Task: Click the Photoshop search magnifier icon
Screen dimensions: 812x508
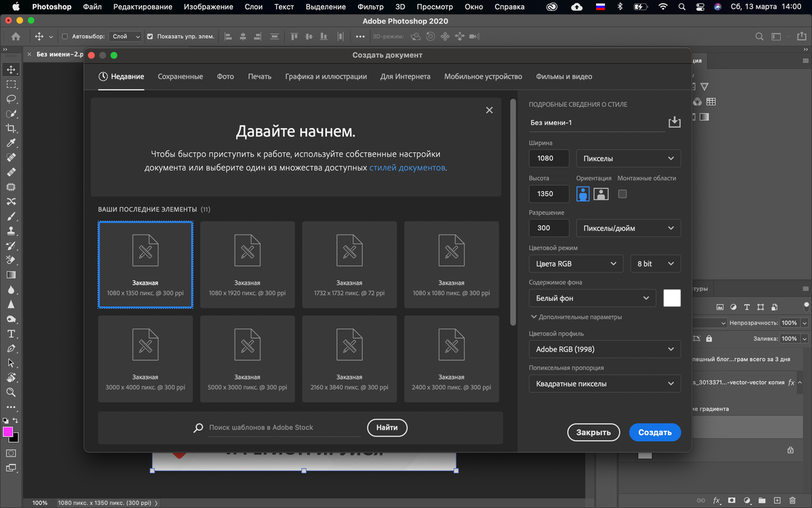Action: coord(760,37)
